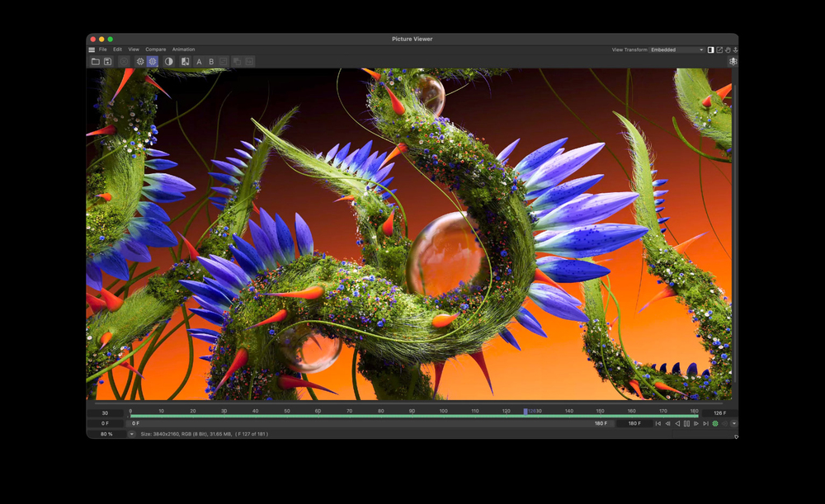
Task: Open the Animation menu
Action: 184,49
